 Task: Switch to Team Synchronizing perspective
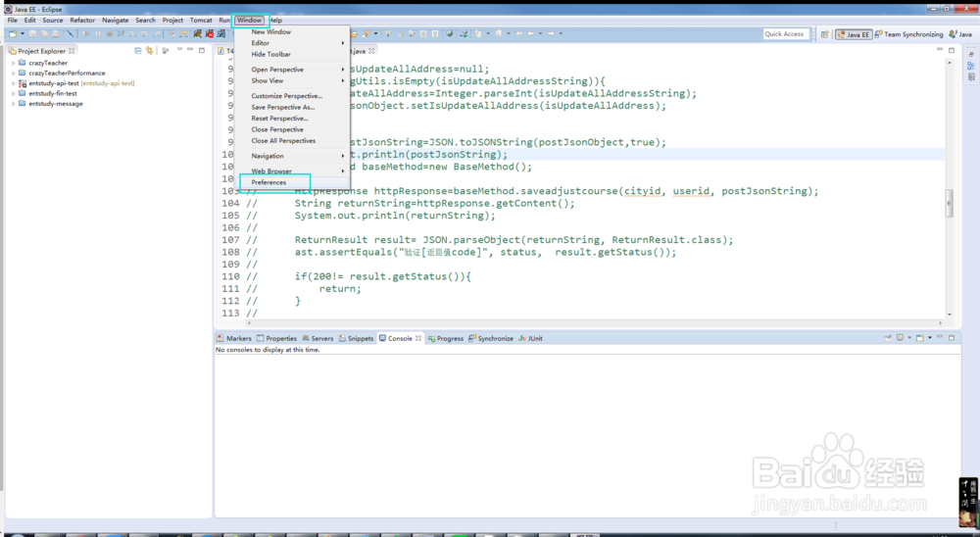(x=908, y=34)
